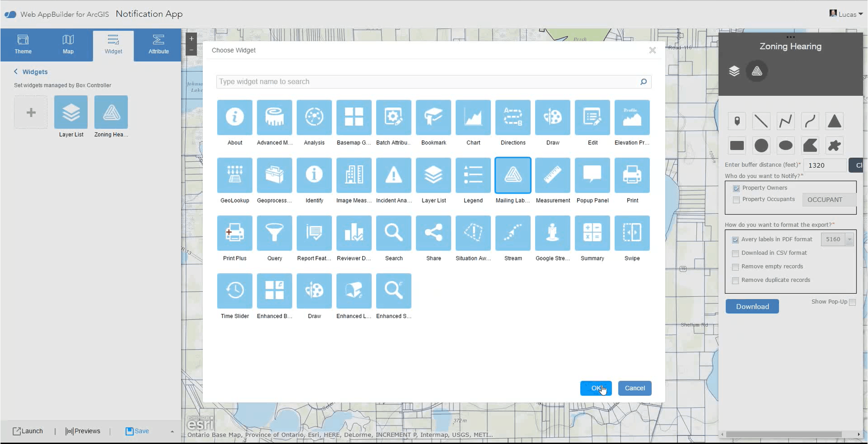Viewport: 868px width, 444px height.
Task: Pick the Query widget icon
Action: [x=275, y=233]
